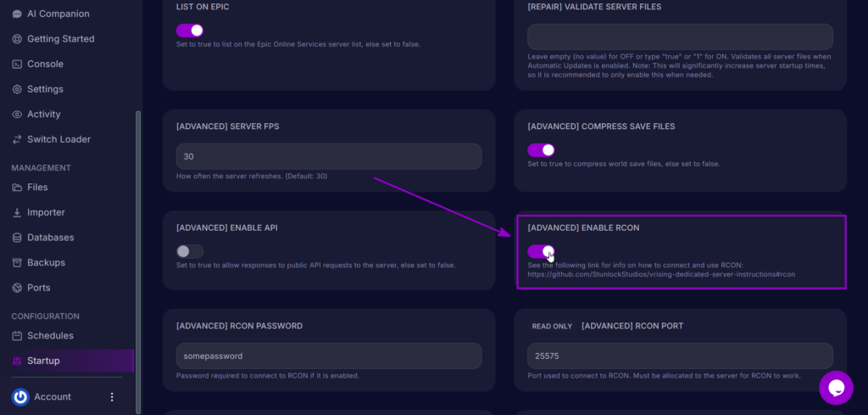Click the Validate Server Files input field

pos(680,36)
